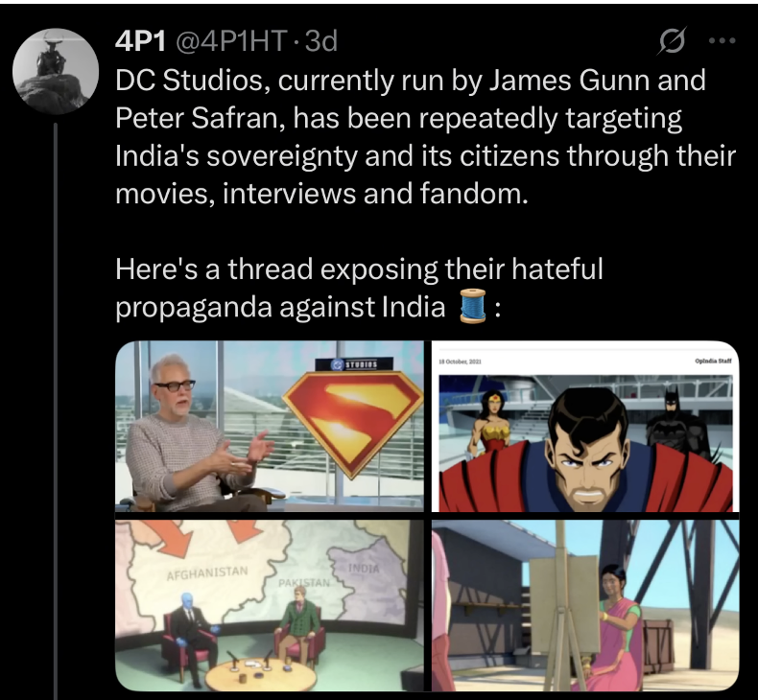Open the Afghanistan Pakistan India map image
The image size is (758, 700).
pyautogui.click(x=270, y=606)
